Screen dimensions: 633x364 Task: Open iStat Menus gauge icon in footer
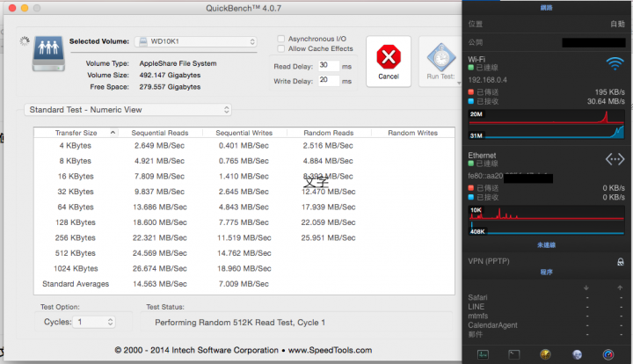pos(608,354)
